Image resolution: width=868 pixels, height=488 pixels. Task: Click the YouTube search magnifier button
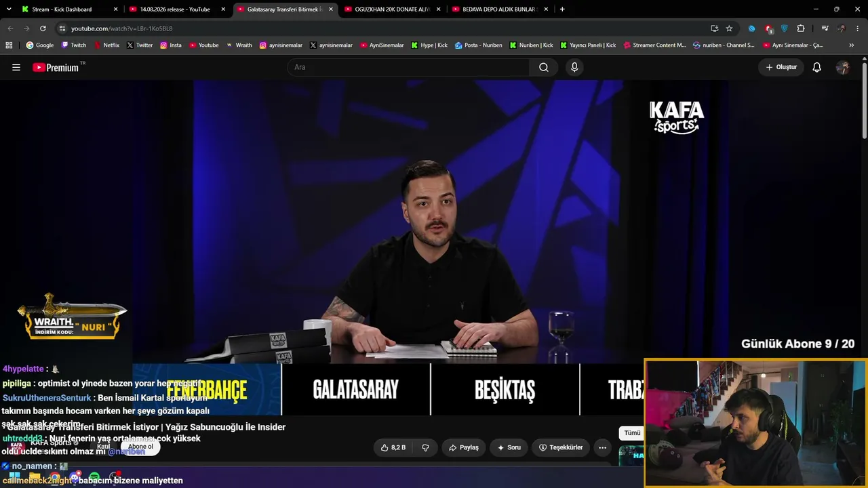pyautogui.click(x=544, y=67)
